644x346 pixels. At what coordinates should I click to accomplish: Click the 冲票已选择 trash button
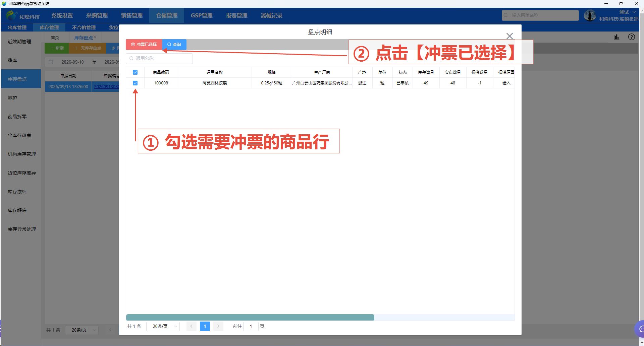click(144, 44)
